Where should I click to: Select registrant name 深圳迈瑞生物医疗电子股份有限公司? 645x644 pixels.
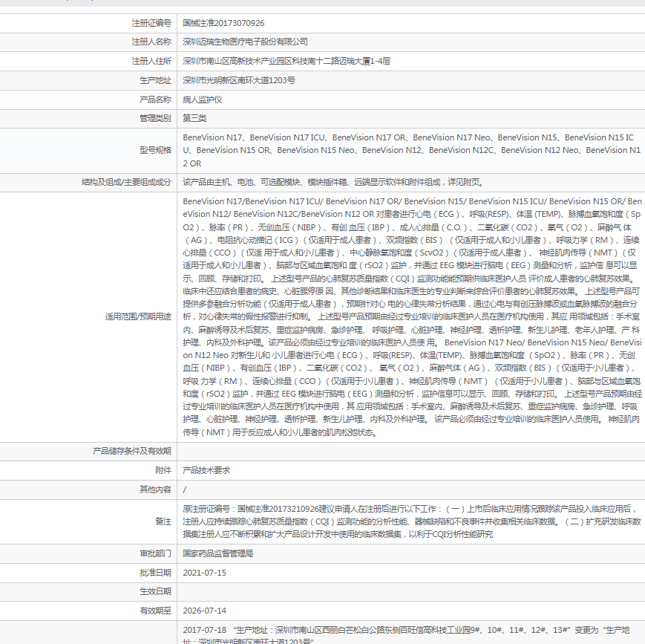pos(245,42)
